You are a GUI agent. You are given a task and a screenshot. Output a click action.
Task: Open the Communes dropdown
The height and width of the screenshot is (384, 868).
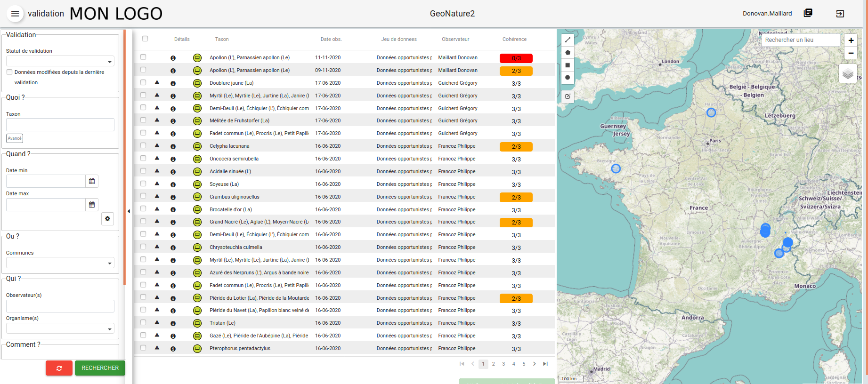[x=60, y=263]
